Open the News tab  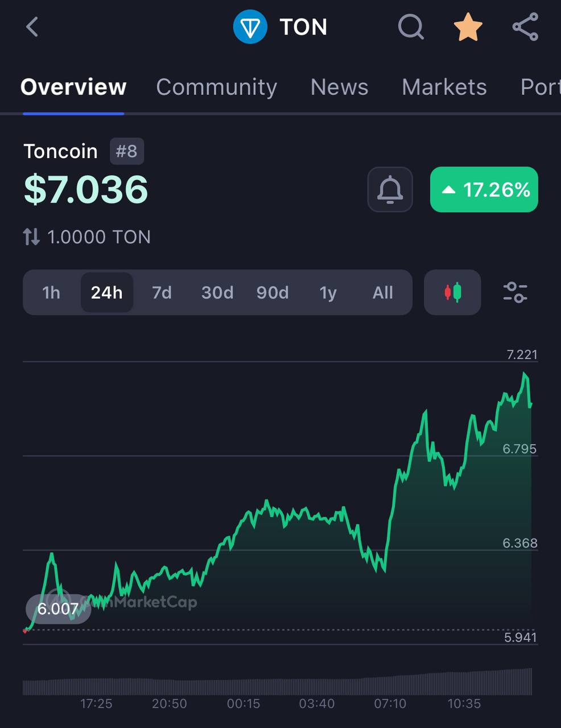tap(340, 87)
